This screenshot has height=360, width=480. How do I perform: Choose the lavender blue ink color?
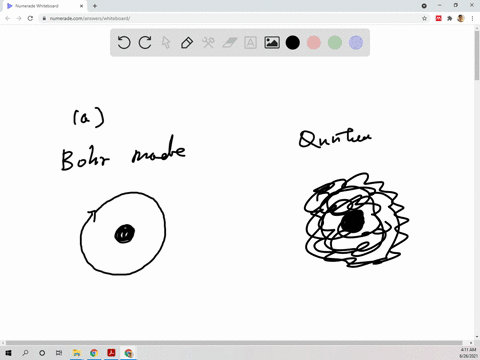click(356, 43)
